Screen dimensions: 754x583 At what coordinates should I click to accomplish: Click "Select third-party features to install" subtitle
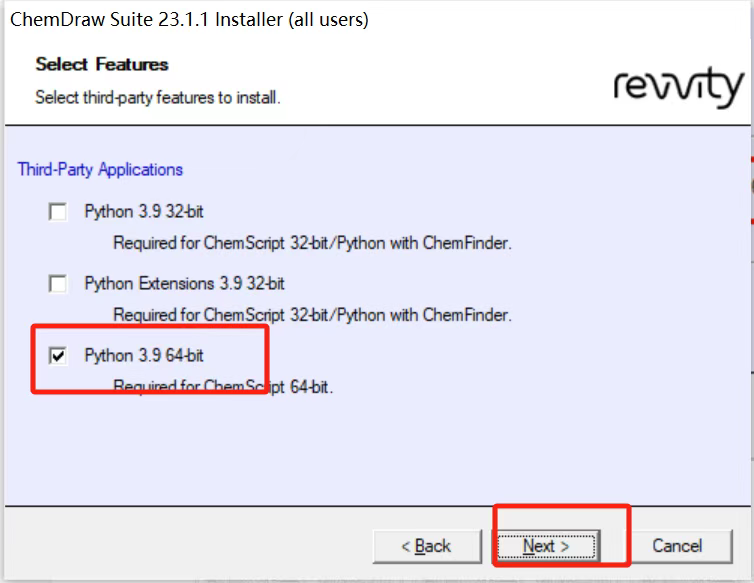coord(158,98)
